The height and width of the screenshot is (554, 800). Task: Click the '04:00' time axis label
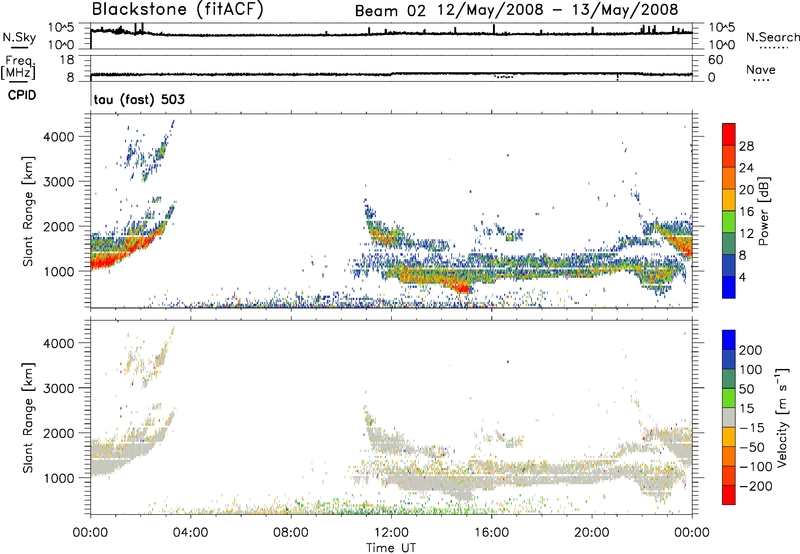190,533
